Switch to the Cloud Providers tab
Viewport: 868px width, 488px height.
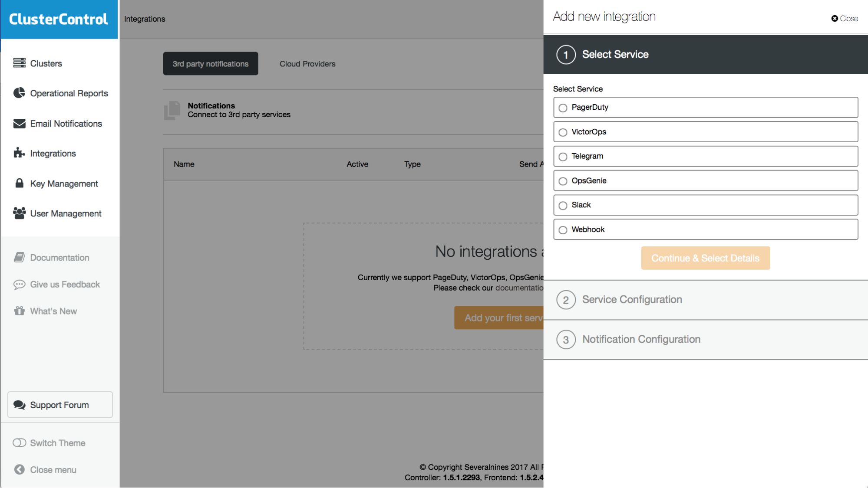coord(307,64)
